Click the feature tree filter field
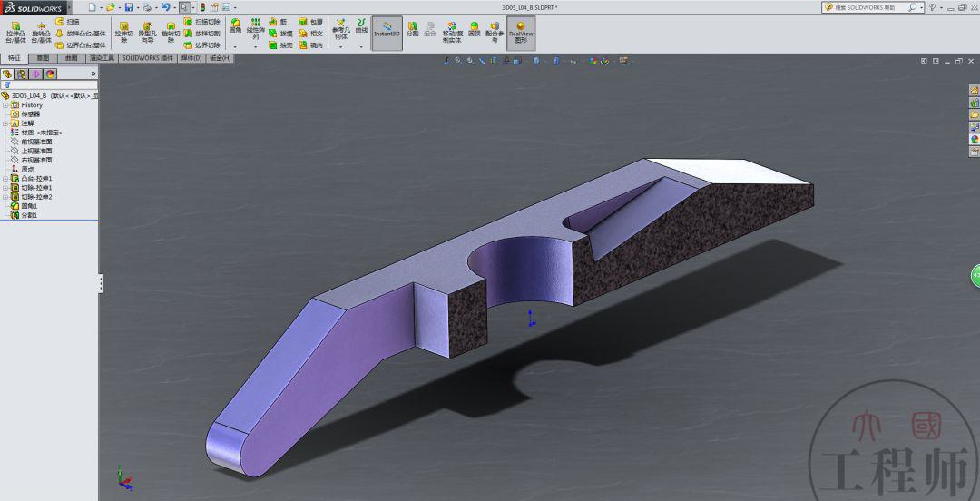The image size is (980, 501). click(50, 84)
